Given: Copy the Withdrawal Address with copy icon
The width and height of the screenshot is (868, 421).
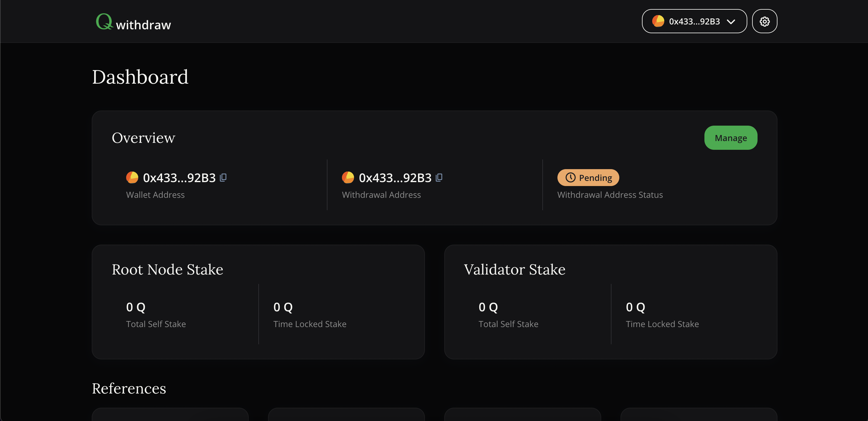Looking at the screenshot, I should coord(439,178).
